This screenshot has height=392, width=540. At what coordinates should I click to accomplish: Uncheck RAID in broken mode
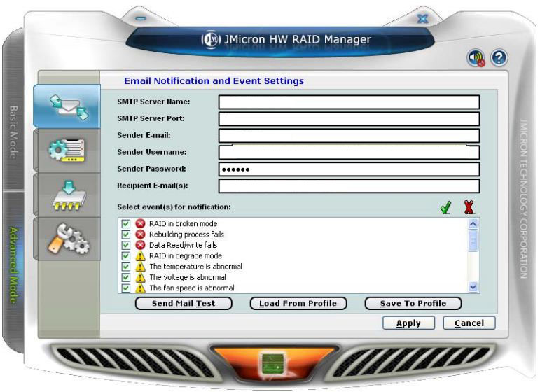pyautogui.click(x=126, y=224)
